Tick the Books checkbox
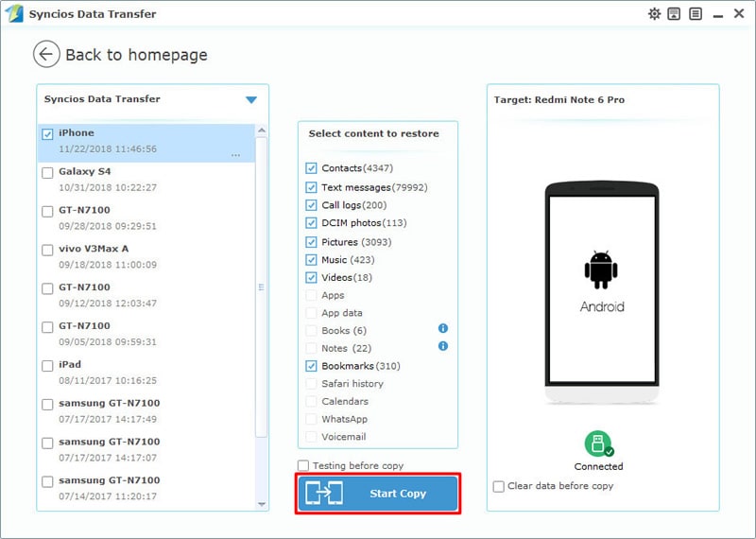 [311, 331]
